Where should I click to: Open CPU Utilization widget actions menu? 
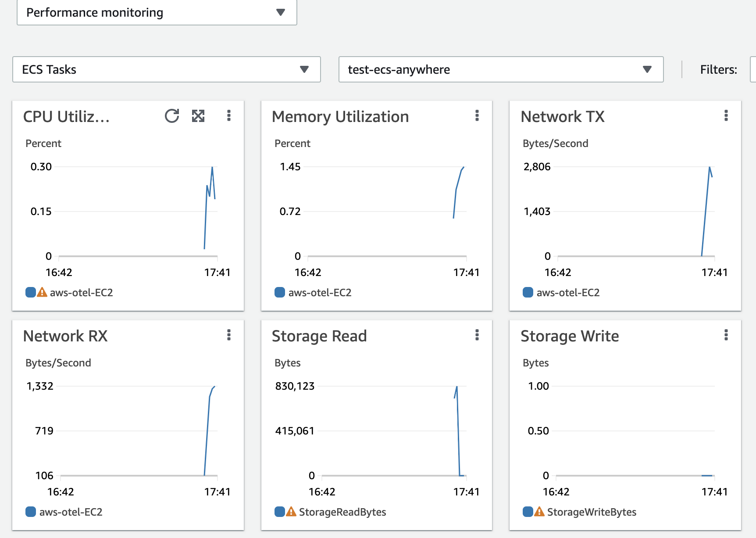(228, 116)
